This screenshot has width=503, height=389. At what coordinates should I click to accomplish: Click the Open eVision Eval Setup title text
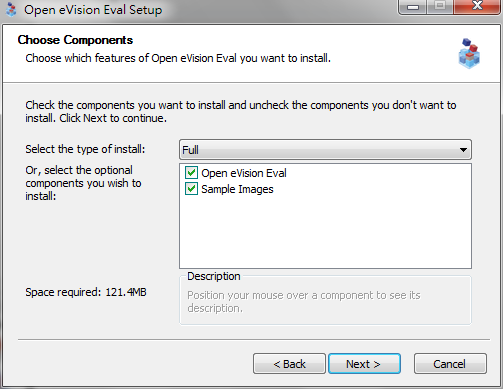[93, 10]
